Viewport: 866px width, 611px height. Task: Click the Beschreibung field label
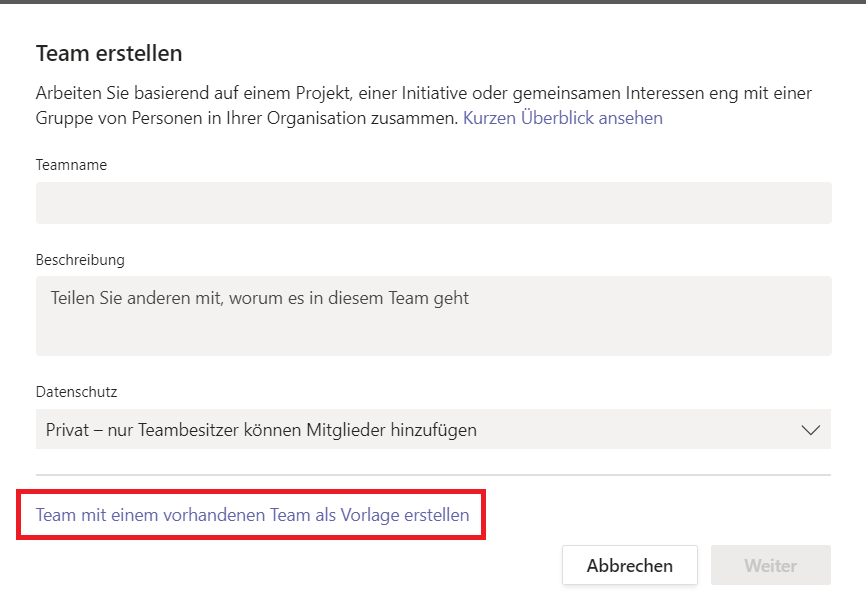point(80,260)
